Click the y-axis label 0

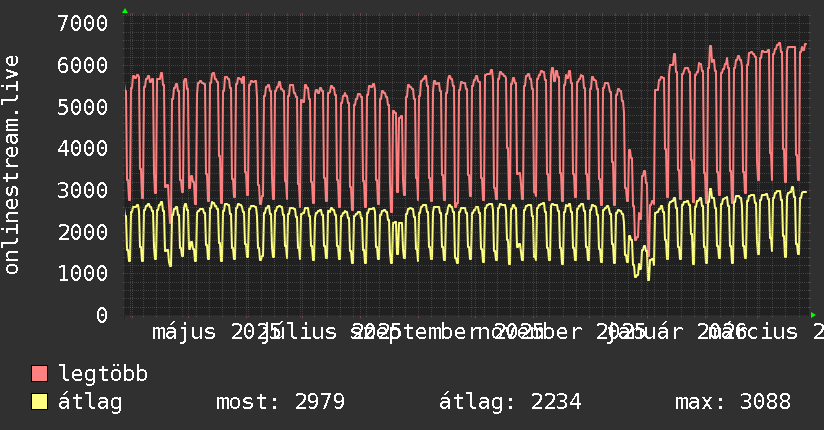click(x=102, y=315)
